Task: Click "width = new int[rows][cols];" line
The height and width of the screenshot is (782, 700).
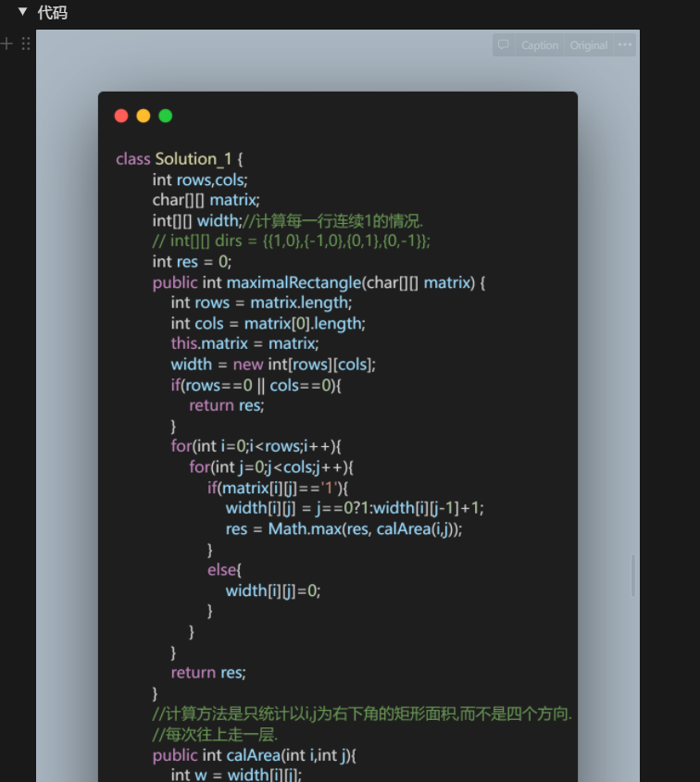Action: click(x=273, y=364)
